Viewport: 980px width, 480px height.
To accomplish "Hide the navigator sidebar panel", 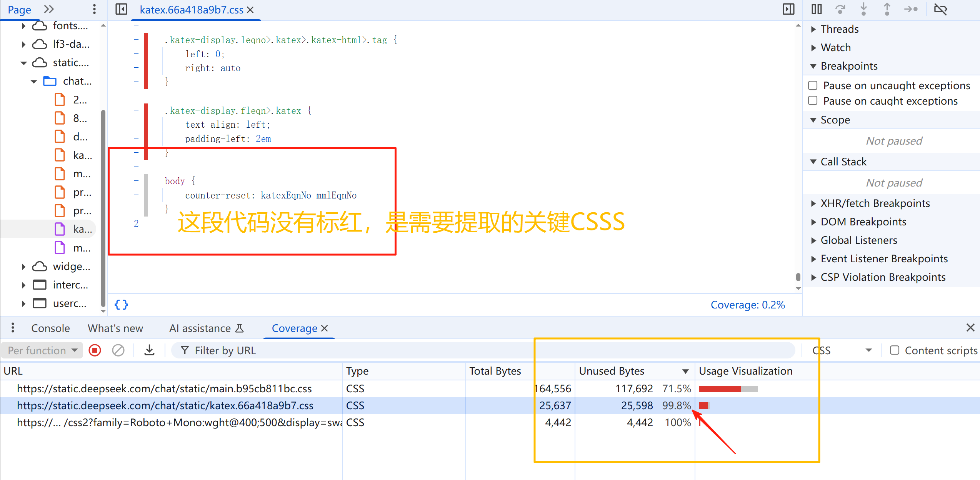I will pyautogui.click(x=121, y=9).
